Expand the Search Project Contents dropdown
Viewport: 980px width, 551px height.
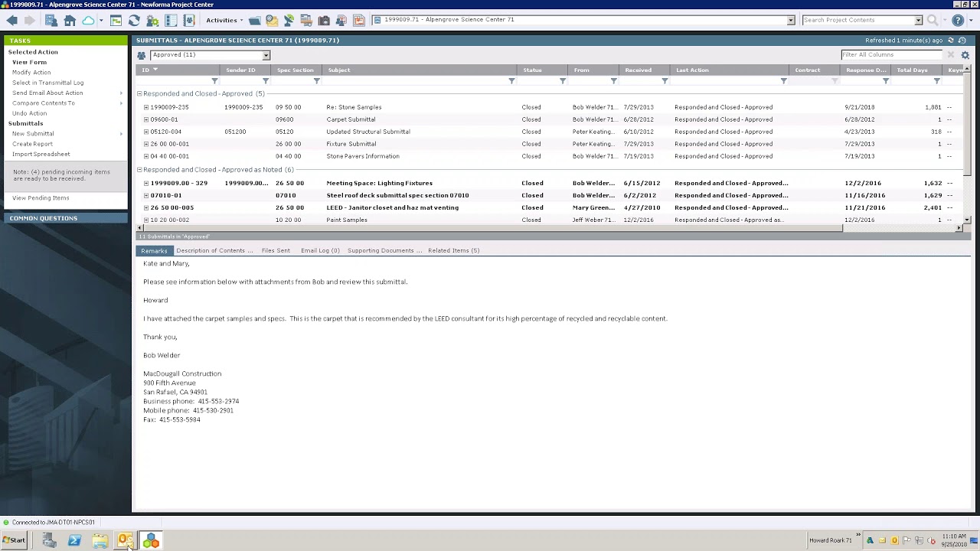(x=918, y=21)
